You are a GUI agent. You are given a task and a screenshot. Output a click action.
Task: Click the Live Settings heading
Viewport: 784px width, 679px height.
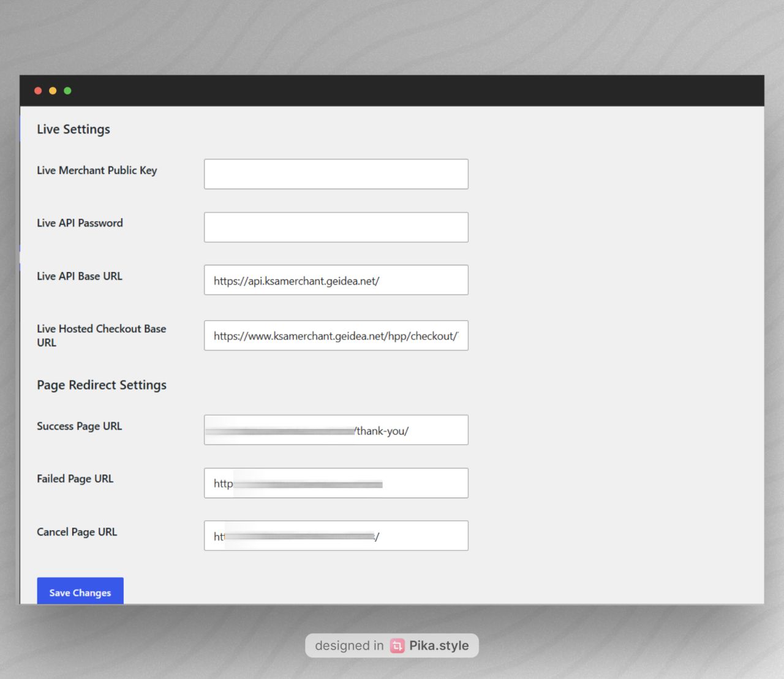click(x=73, y=129)
